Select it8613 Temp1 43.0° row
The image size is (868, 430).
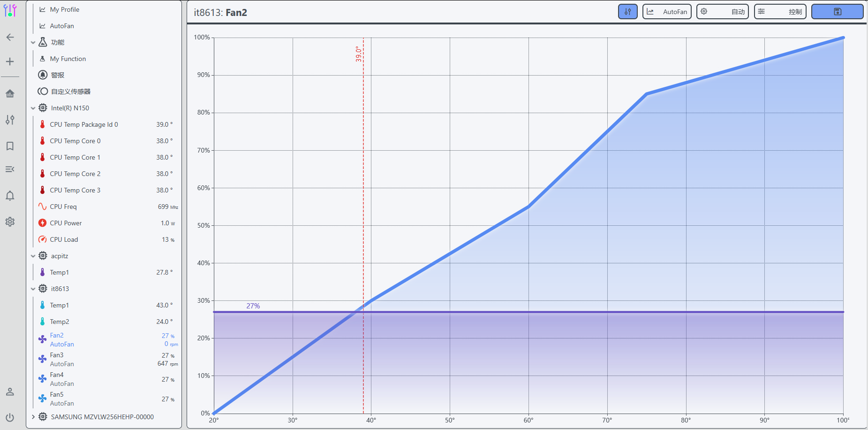pos(107,305)
